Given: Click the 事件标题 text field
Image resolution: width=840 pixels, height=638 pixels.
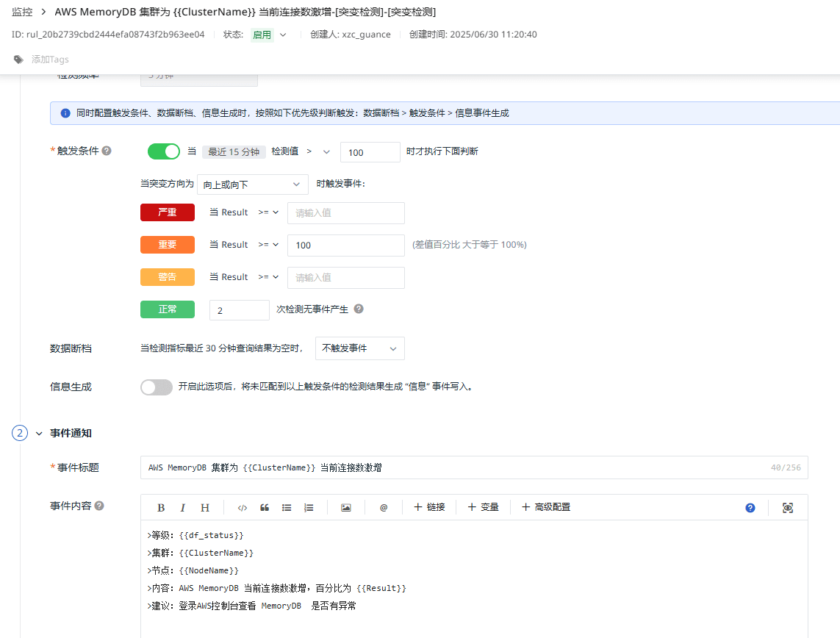Looking at the screenshot, I should [474, 467].
